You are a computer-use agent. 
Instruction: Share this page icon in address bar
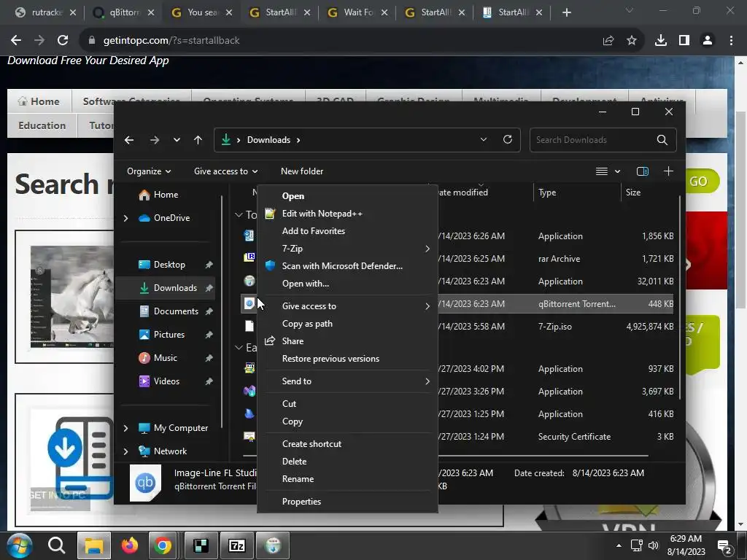[608, 41]
